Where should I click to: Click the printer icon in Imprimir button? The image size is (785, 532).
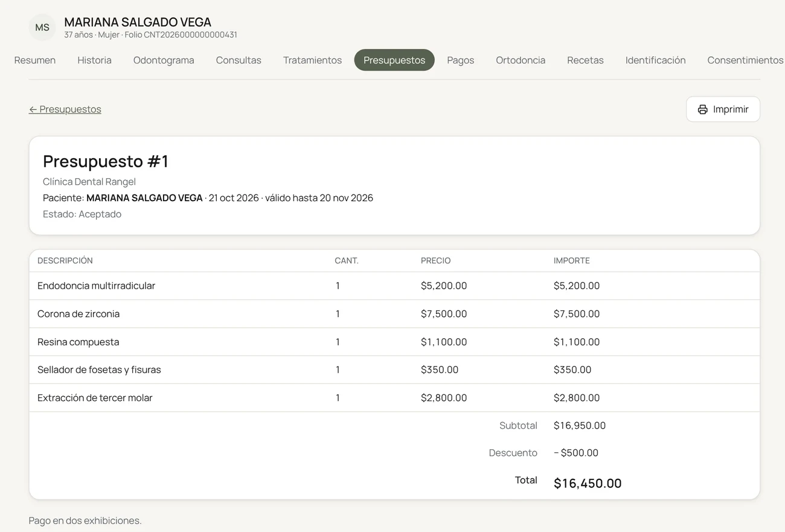702,109
